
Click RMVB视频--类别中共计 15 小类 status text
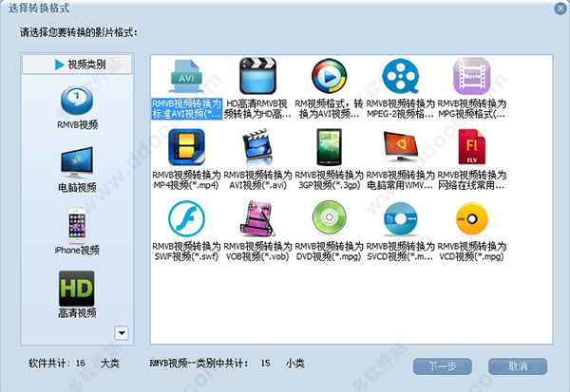click(227, 363)
